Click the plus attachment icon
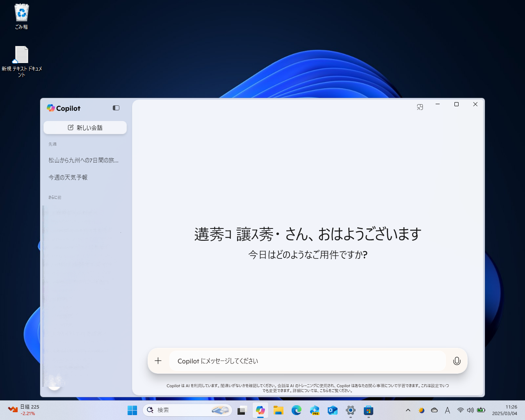This screenshot has height=420, width=525. point(158,361)
